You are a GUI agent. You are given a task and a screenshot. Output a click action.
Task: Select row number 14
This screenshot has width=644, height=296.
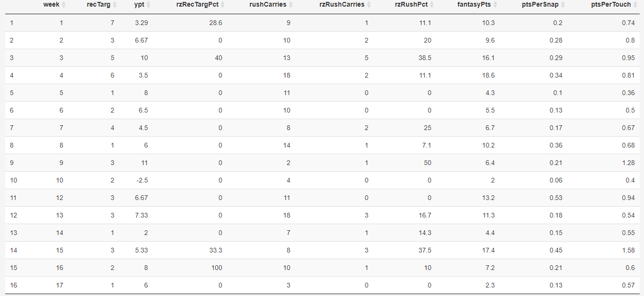pyautogui.click(x=322, y=250)
